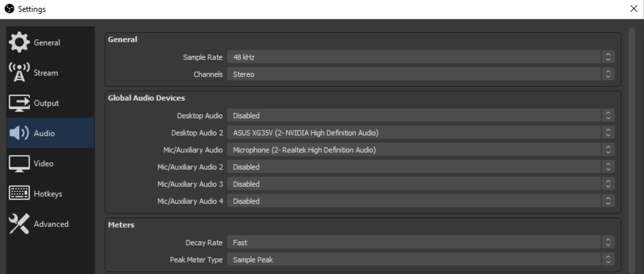Select the General settings gear icon

[20, 42]
